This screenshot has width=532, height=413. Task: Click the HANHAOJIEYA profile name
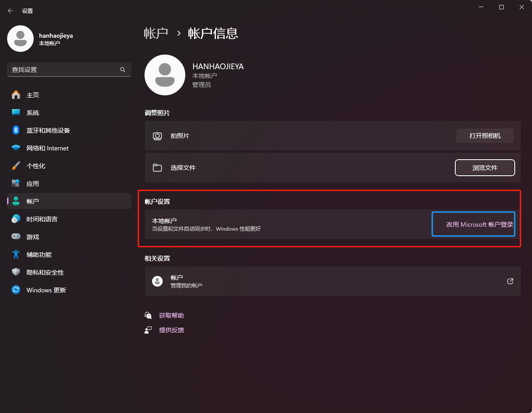(x=218, y=67)
